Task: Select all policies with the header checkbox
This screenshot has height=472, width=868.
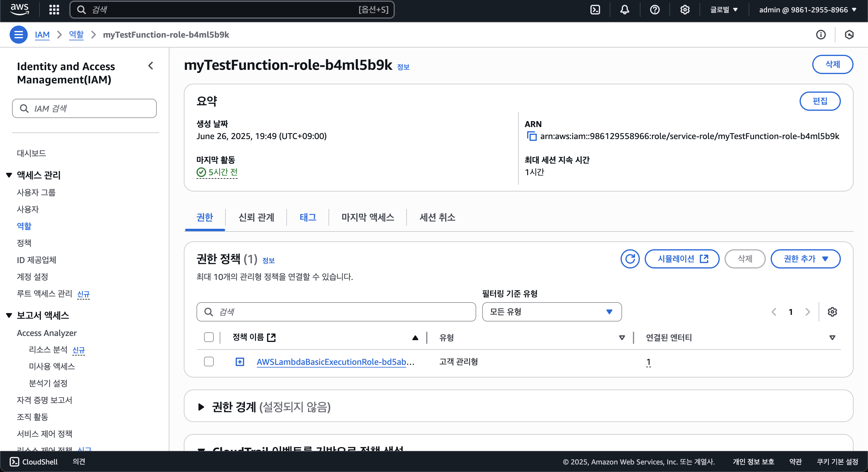Action: (x=209, y=337)
